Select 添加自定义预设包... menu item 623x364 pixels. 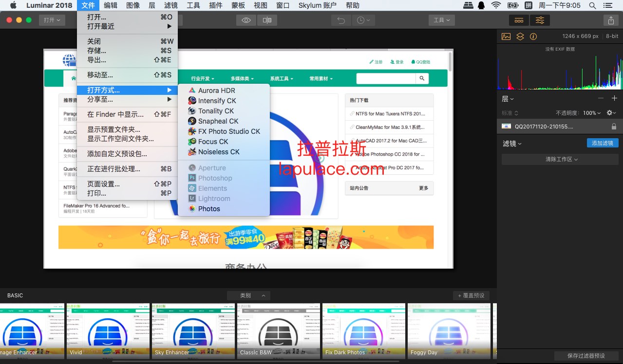(127, 154)
